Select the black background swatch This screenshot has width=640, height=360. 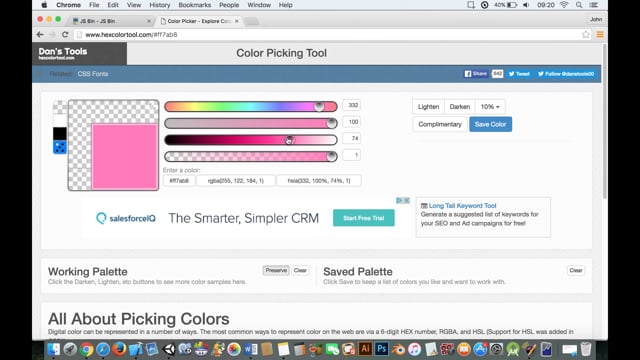coord(60,134)
